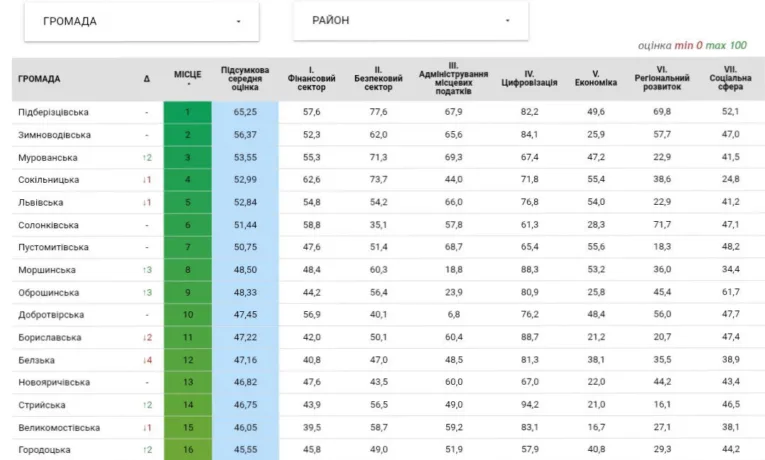The height and width of the screenshot is (460, 765).
Task: Click down arrow change for Белзька
Action: pos(147,360)
